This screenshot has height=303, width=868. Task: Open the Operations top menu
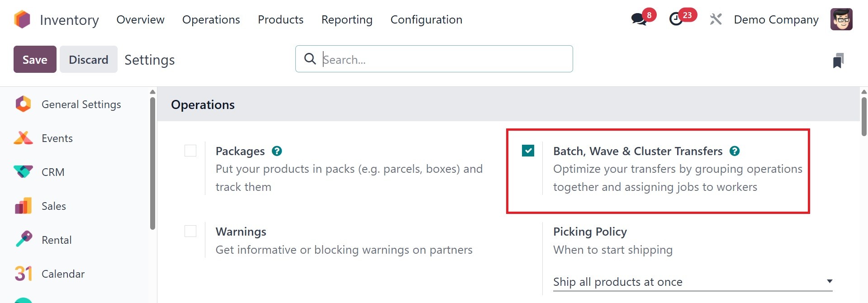coord(211,19)
